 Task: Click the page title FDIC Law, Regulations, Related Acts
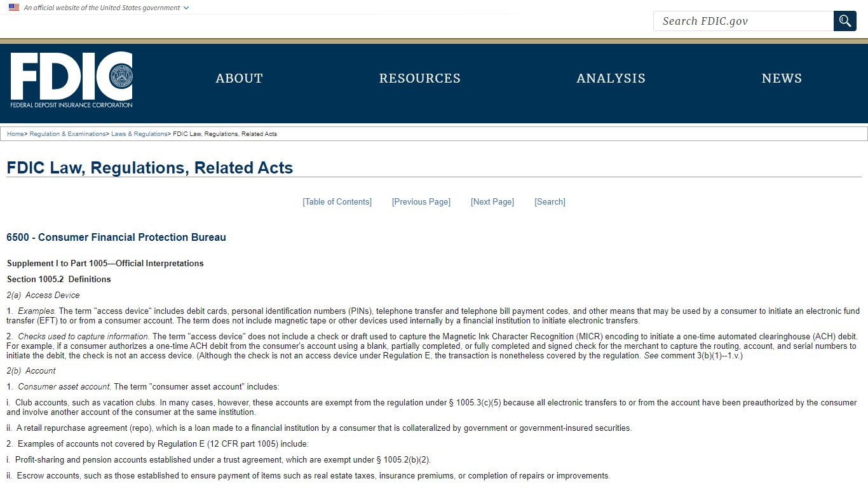pyautogui.click(x=150, y=168)
